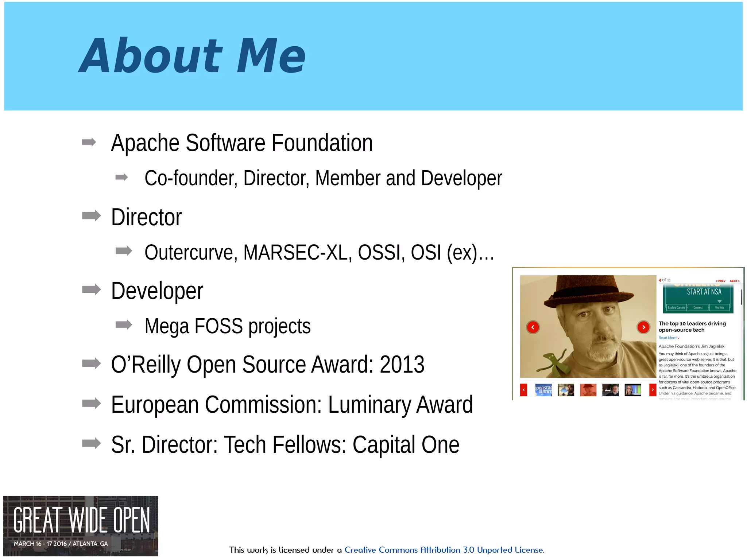
Task: Click the red next-slide circle arrow
Action: coord(643,327)
